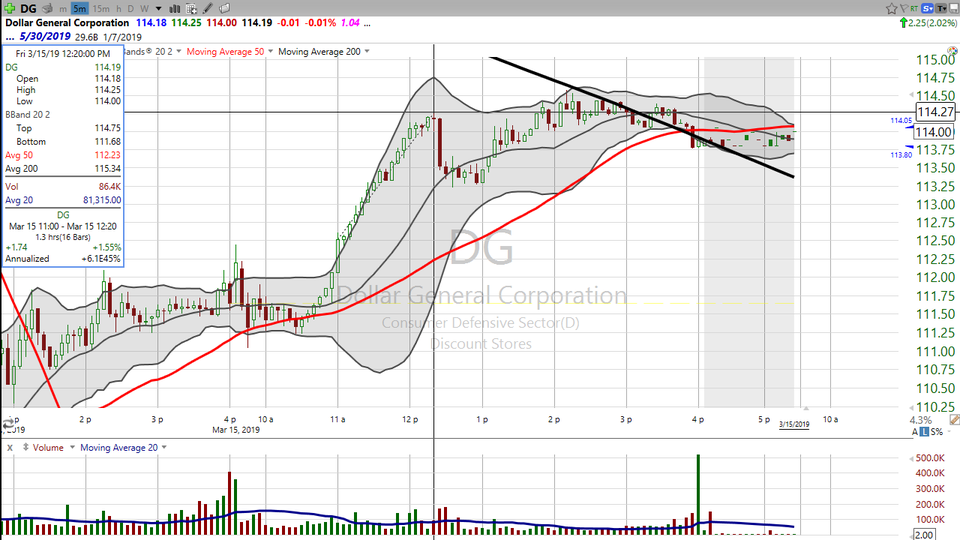Click the small triangle marker above 3/15/2019
The image size is (960, 540).
tap(806, 408)
